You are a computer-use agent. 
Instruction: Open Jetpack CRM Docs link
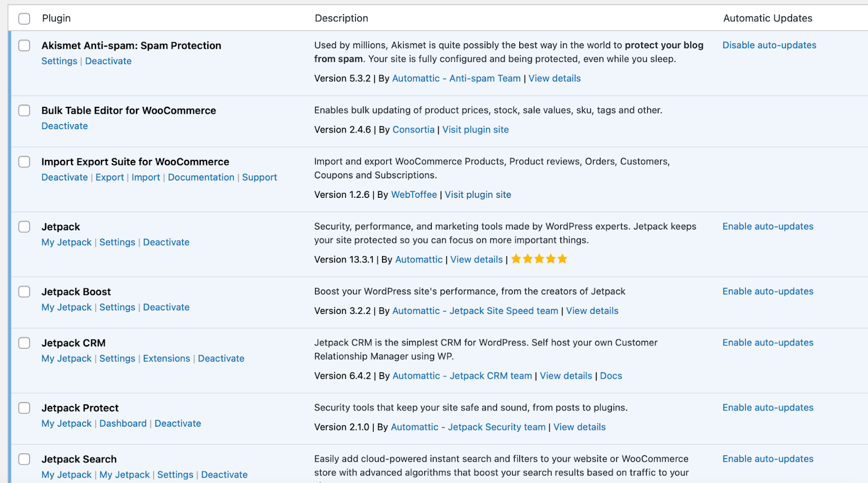tap(611, 376)
